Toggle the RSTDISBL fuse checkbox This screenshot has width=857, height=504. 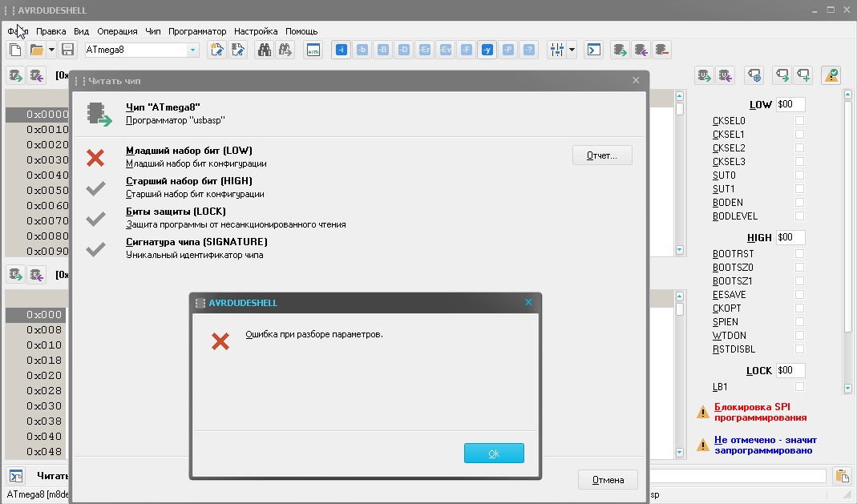point(799,349)
